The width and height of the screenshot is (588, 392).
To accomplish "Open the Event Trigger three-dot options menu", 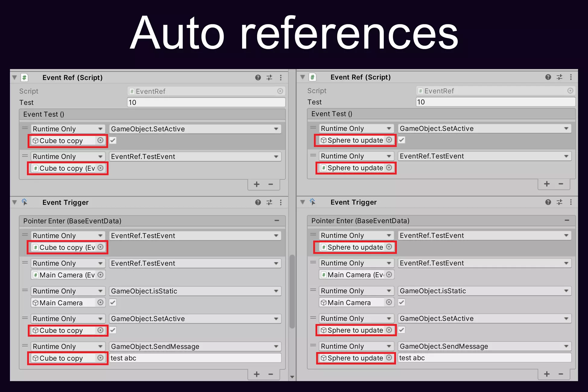I will click(x=281, y=202).
